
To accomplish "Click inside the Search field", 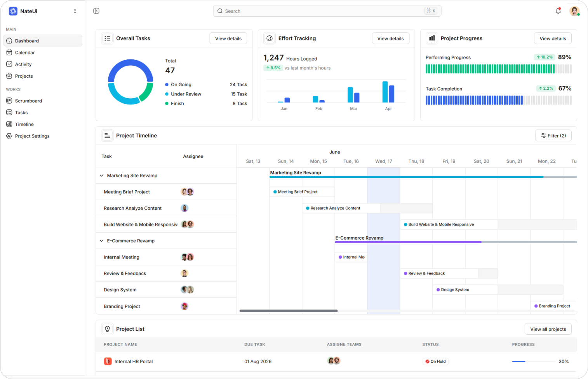I will (327, 11).
